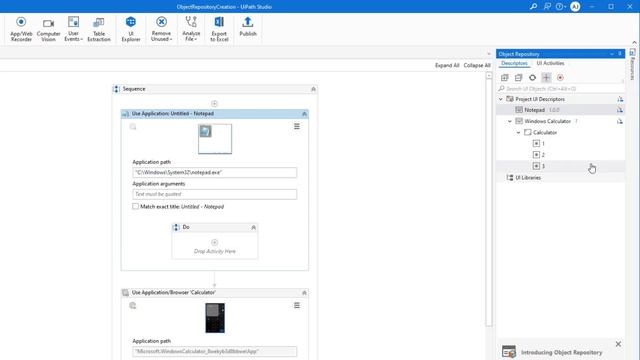Viewport: 640px width, 360px height.
Task: Open UI Explorer
Action: coord(131,29)
